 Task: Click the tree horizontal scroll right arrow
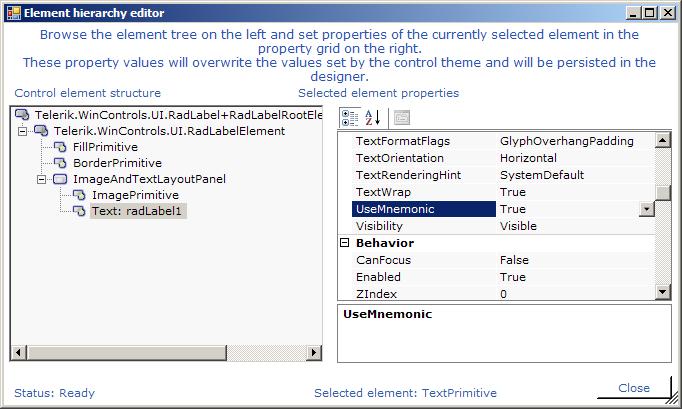pyautogui.click(x=314, y=352)
